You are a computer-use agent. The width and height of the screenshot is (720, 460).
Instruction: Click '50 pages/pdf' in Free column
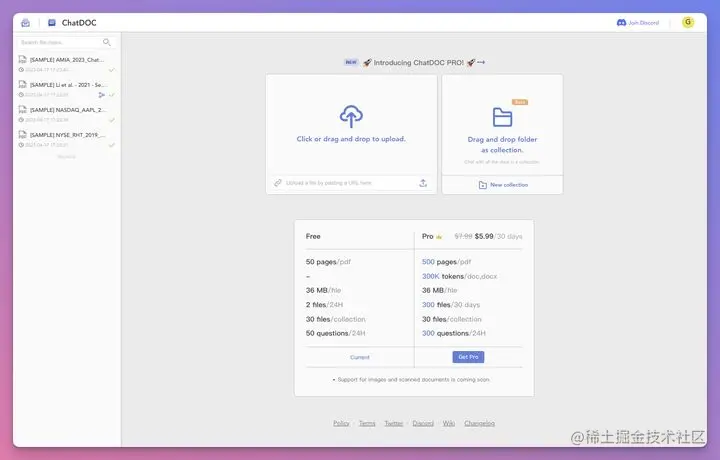click(328, 262)
